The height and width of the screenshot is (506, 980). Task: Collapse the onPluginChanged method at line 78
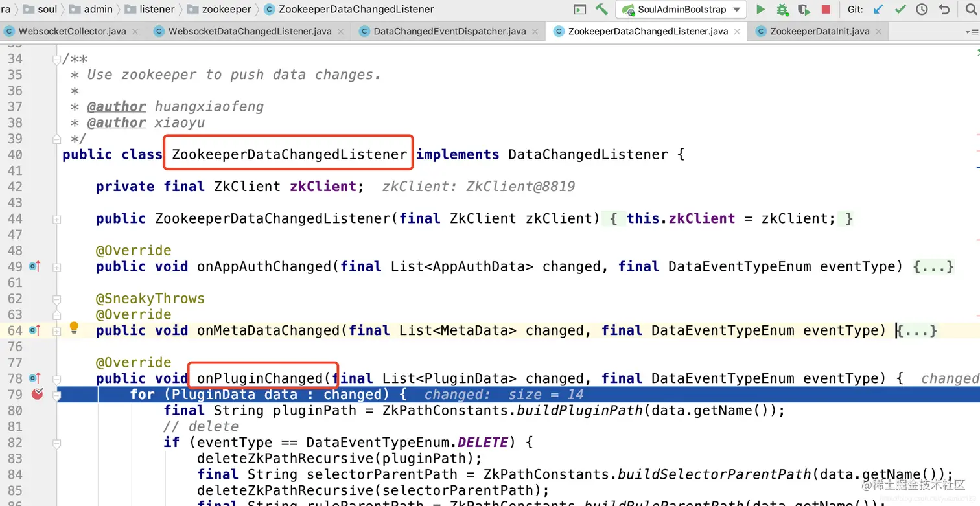(x=56, y=379)
